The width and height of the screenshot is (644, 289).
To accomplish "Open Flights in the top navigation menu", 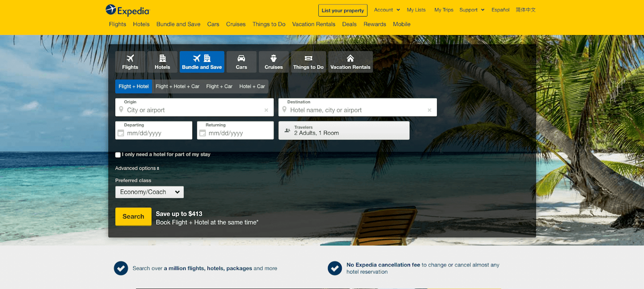I will 118,24.
